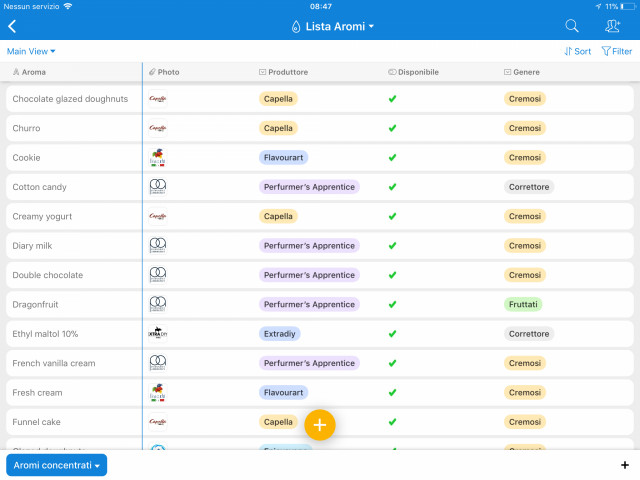Toggle Disponibile check for Churro
This screenshot has width=640, height=480.
pos(392,128)
